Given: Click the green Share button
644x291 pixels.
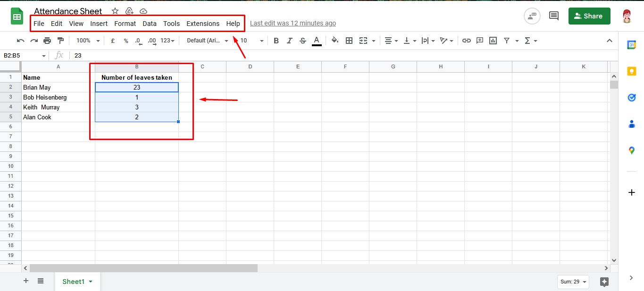Looking at the screenshot, I should 589,16.
